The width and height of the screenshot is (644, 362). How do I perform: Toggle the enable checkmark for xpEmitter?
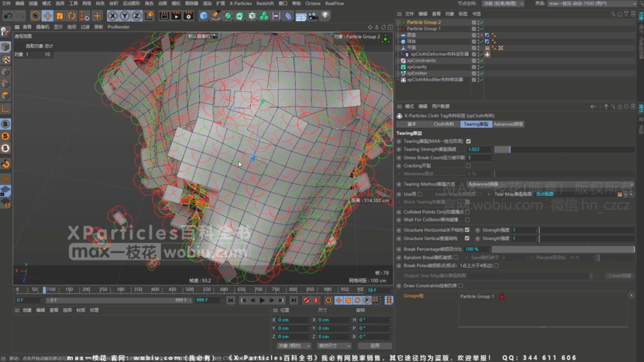[x=482, y=73]
